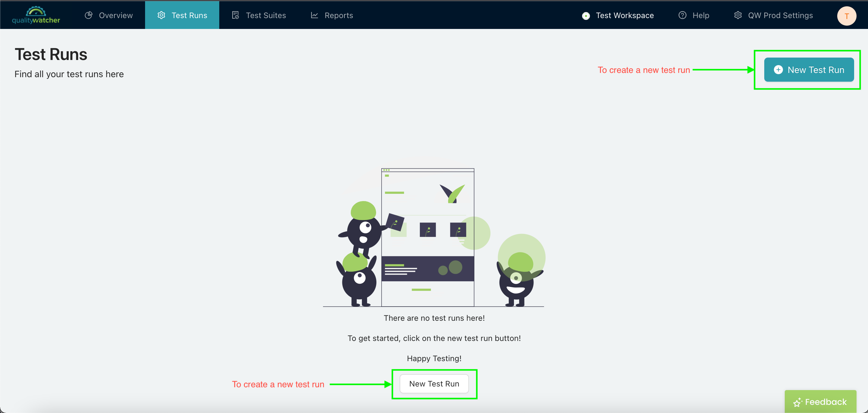Select the Overview menu item
This screenshot has width=868, height=413.
tap(109, 15)
